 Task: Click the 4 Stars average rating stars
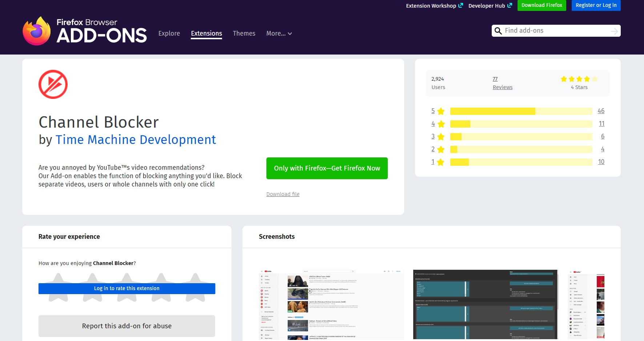(x=579, y=79)
